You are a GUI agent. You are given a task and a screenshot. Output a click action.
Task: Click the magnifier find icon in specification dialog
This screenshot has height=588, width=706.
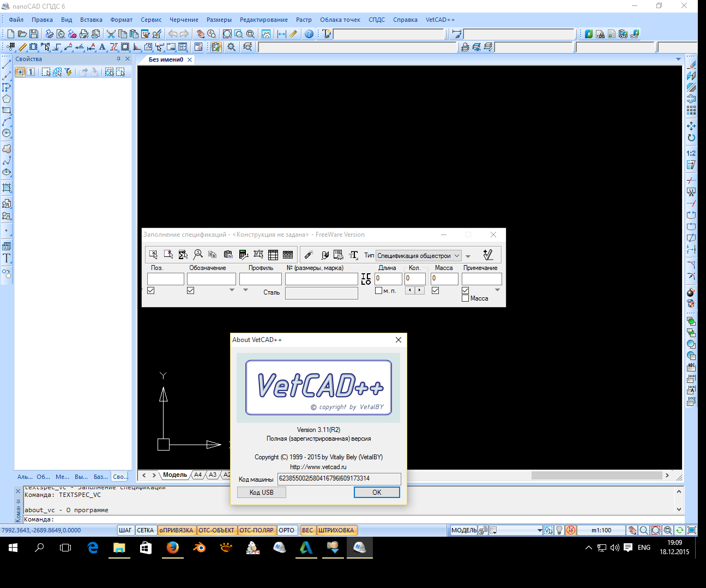click(198, 255)
